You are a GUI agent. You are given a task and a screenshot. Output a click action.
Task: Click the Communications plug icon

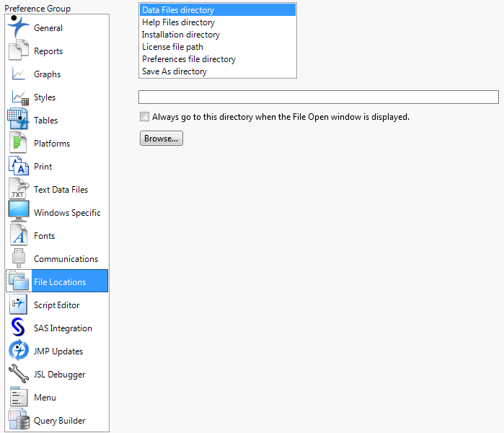[19, 258]
